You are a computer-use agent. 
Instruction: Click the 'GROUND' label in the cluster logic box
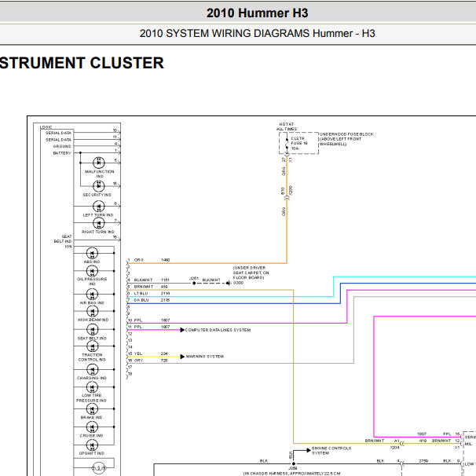tap(62, 146)
